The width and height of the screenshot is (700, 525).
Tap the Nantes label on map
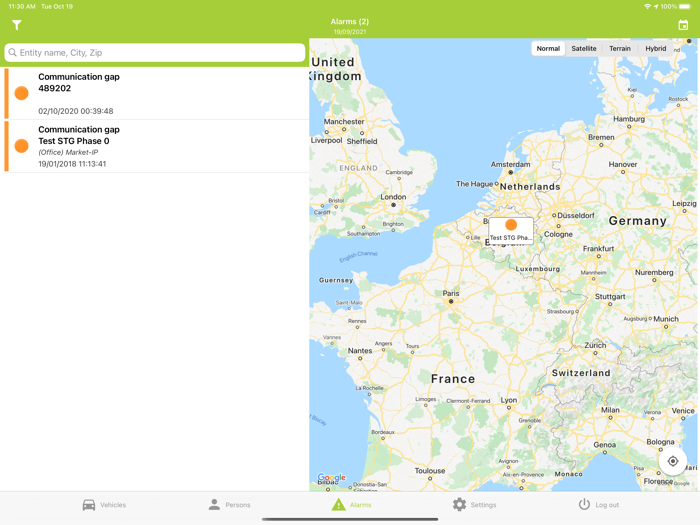pyautogui.click(x=360, y=351)
